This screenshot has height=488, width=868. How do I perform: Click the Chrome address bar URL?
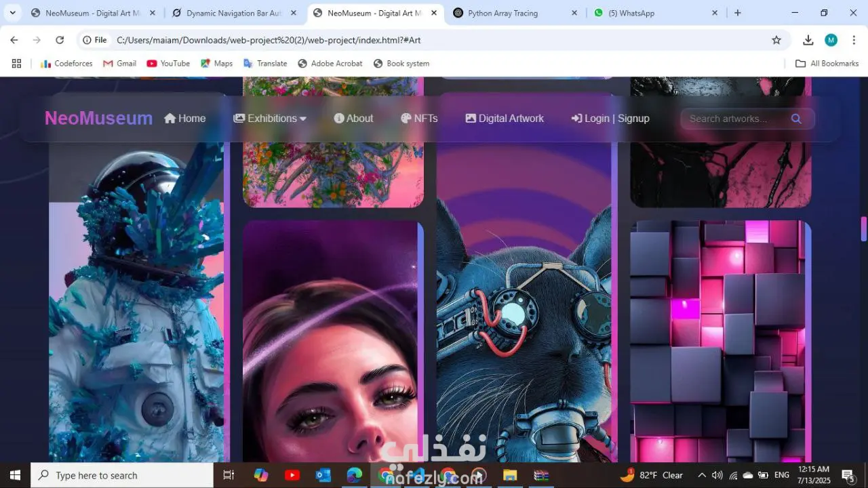click(269, 40)
